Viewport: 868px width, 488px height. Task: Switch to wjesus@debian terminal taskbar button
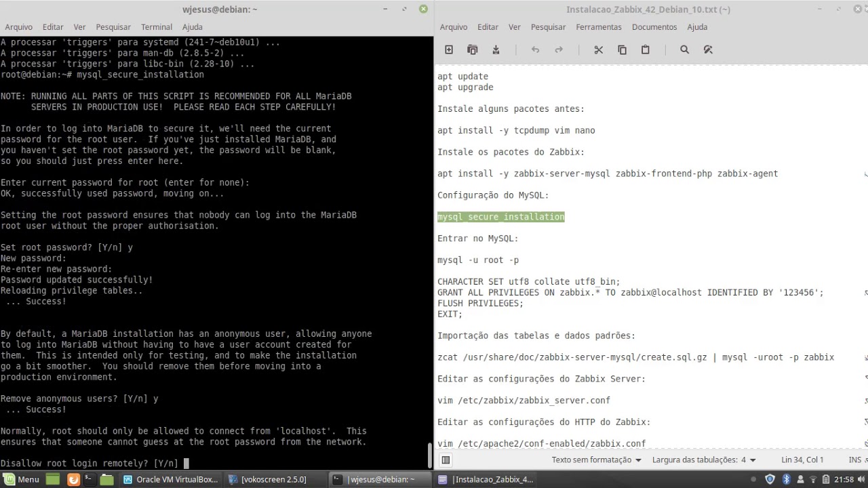pos(380,479)
